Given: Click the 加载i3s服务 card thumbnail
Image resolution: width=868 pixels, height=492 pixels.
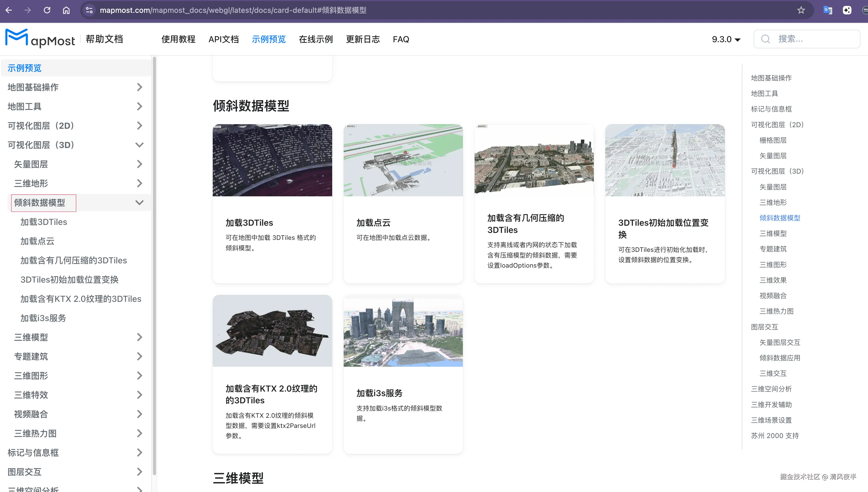Looking at the screenshot, I should tap(403, 331).
